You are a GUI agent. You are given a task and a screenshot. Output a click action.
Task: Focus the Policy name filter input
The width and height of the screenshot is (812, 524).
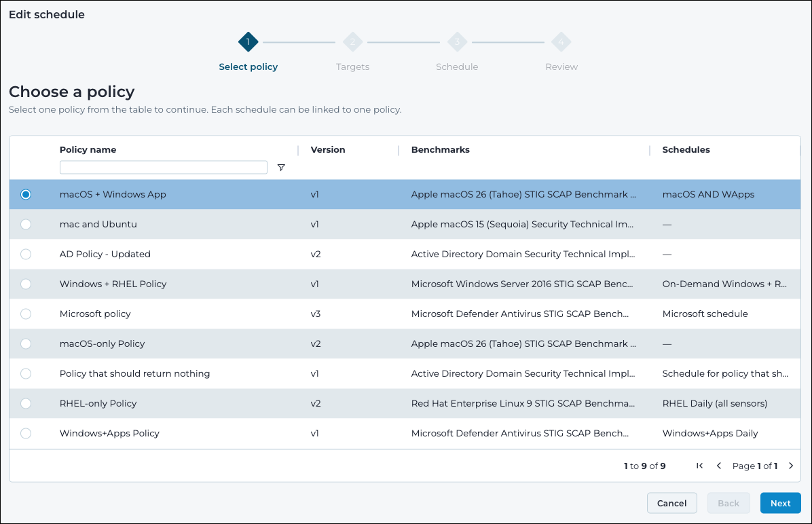164,167
